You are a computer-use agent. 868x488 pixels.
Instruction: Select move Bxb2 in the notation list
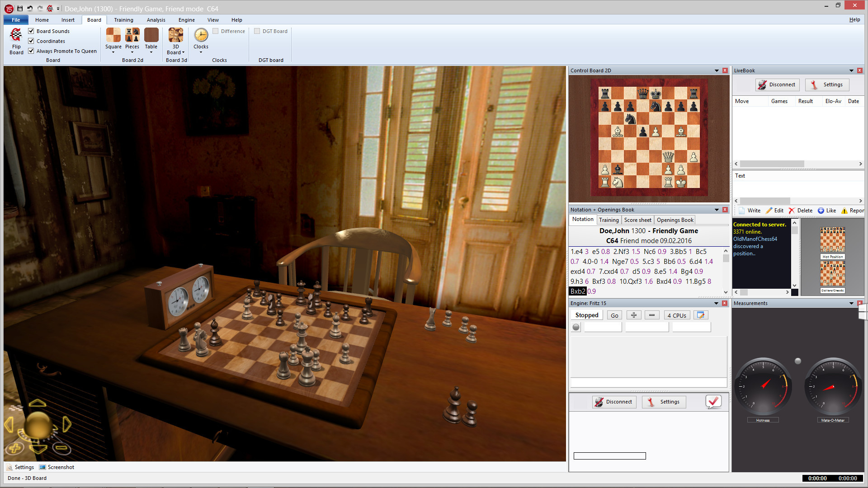click(577, 291)
